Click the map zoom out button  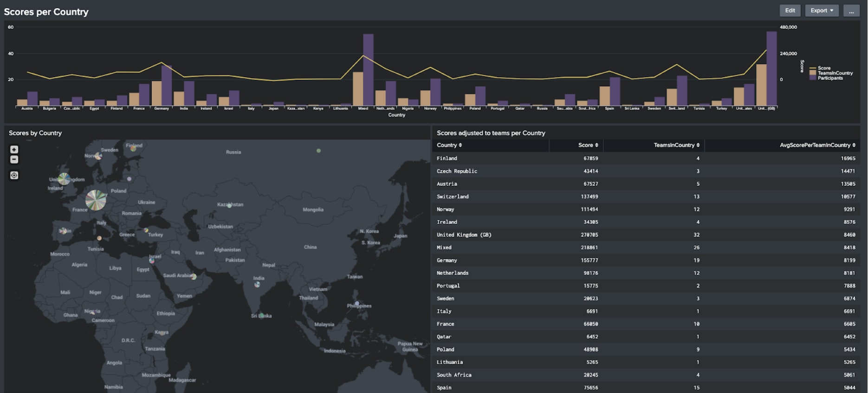[x=14, y=159]
